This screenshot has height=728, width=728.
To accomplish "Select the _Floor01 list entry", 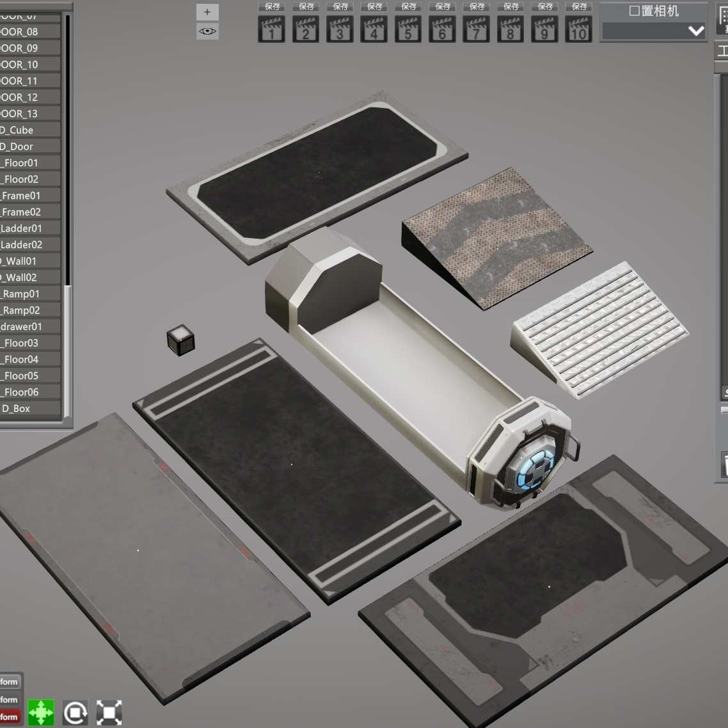I will click(x=30, y=163).
